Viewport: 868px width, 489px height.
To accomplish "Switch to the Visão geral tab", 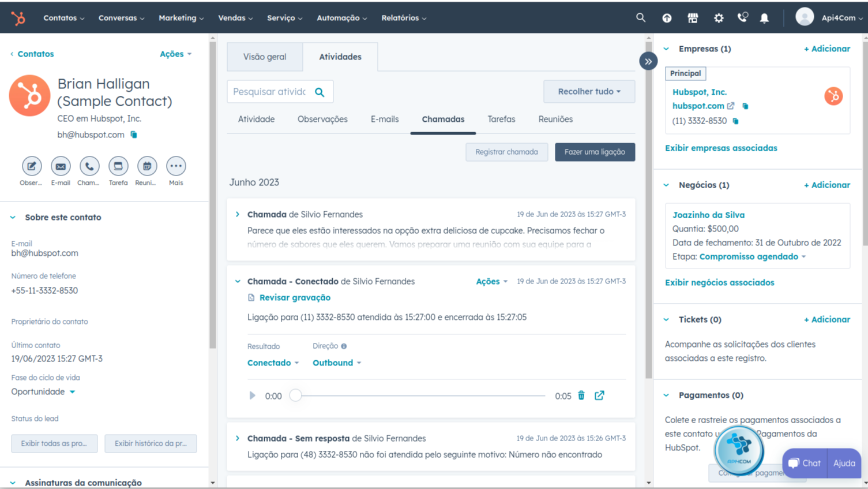I will 265,57.
